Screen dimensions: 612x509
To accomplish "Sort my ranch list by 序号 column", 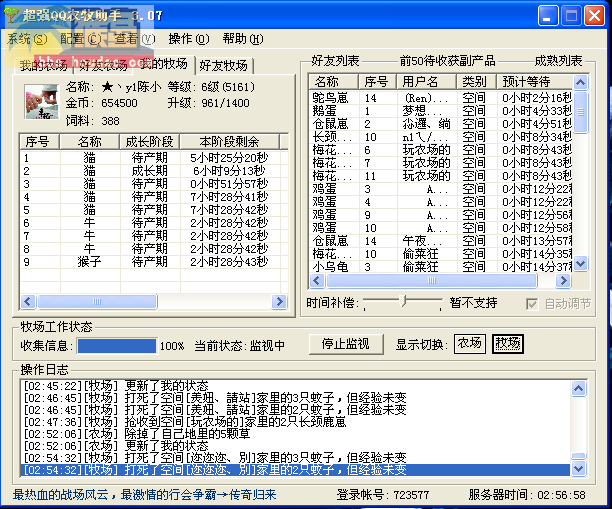I will point(39,141).
